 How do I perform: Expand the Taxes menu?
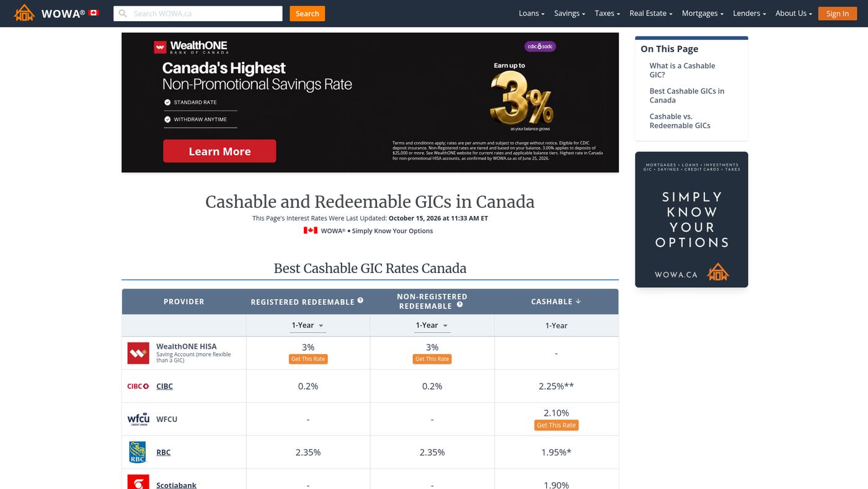tap(607, 13)
